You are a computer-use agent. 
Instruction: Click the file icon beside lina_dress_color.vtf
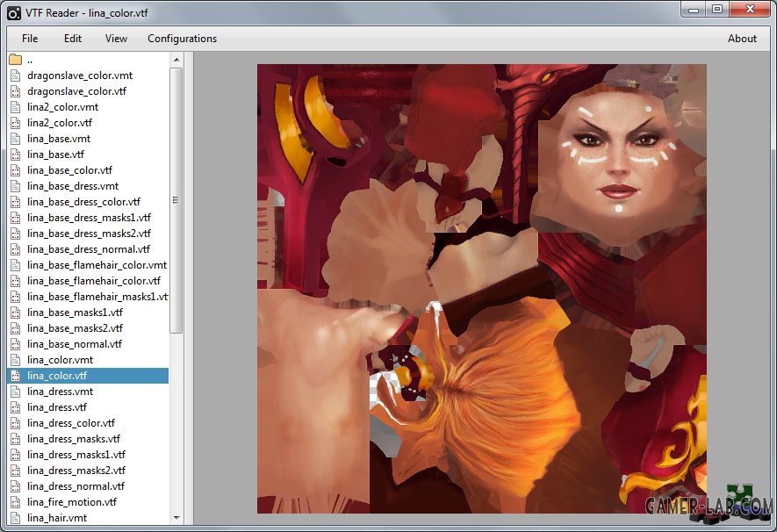click(15, 423)
